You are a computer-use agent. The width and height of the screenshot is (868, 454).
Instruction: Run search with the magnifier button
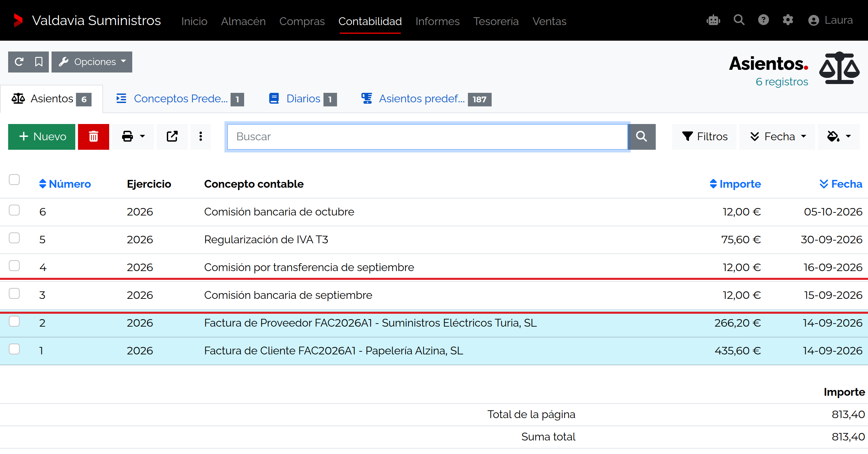tap(642, 137)
